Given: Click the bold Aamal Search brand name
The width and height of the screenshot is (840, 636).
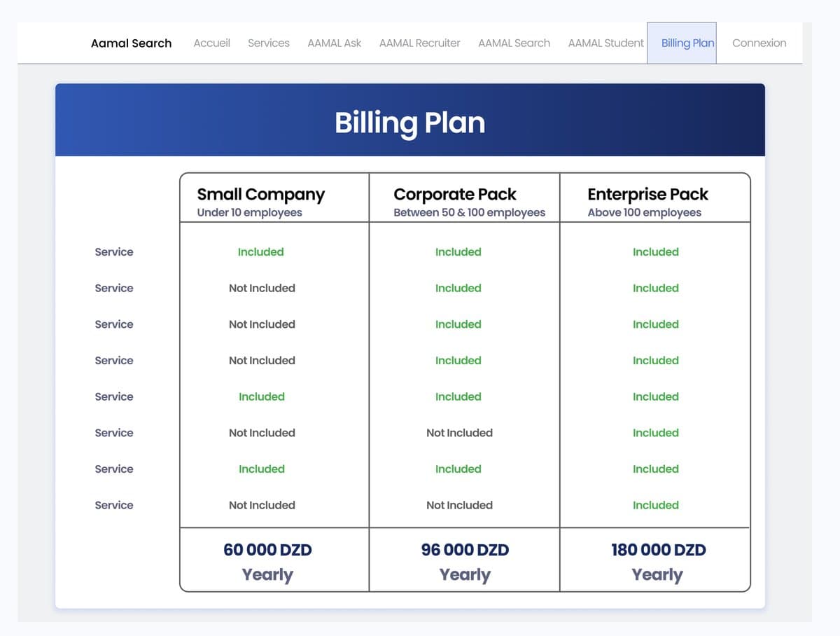Looking at the screenshot, I should pyautogui.click(x=131, y=43).
